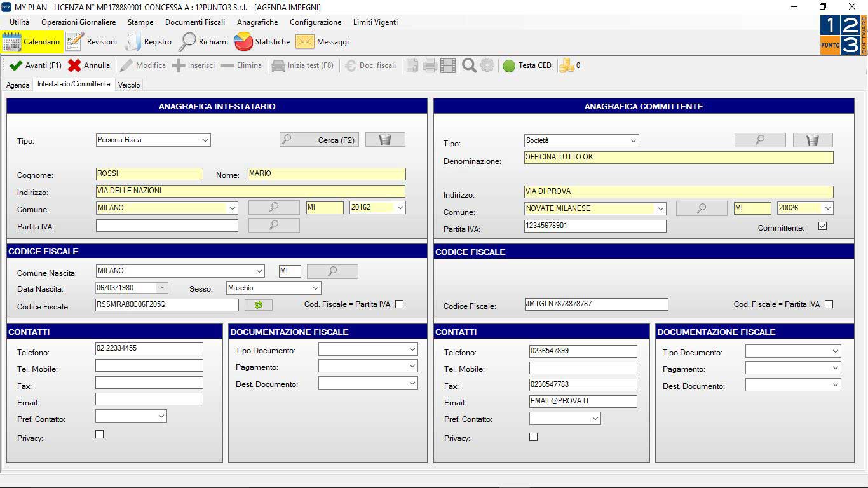
Task: Switch to the Veicolo tab
Action: [129, 85]
